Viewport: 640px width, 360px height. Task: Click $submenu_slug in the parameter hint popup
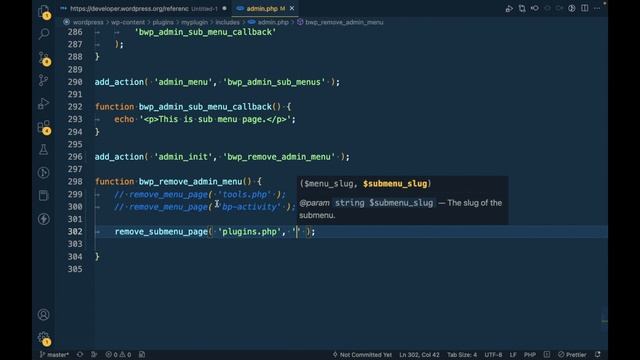pyautogui.click(x=395, y=184)
